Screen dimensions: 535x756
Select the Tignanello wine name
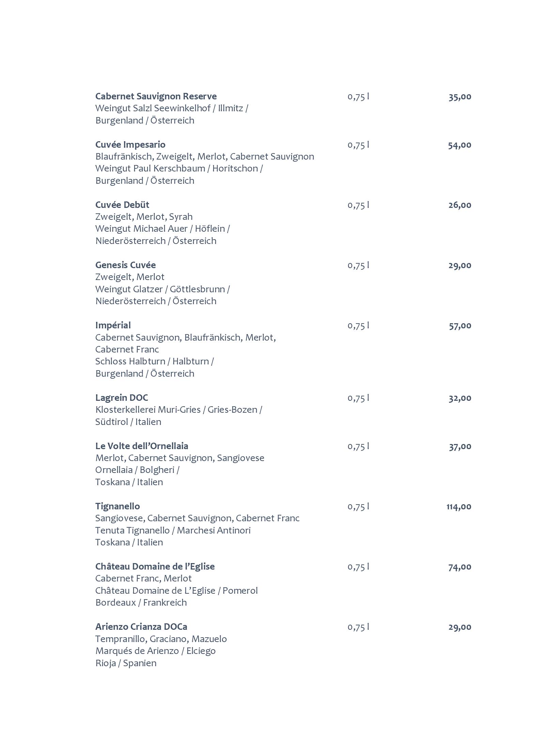(117, 507)
